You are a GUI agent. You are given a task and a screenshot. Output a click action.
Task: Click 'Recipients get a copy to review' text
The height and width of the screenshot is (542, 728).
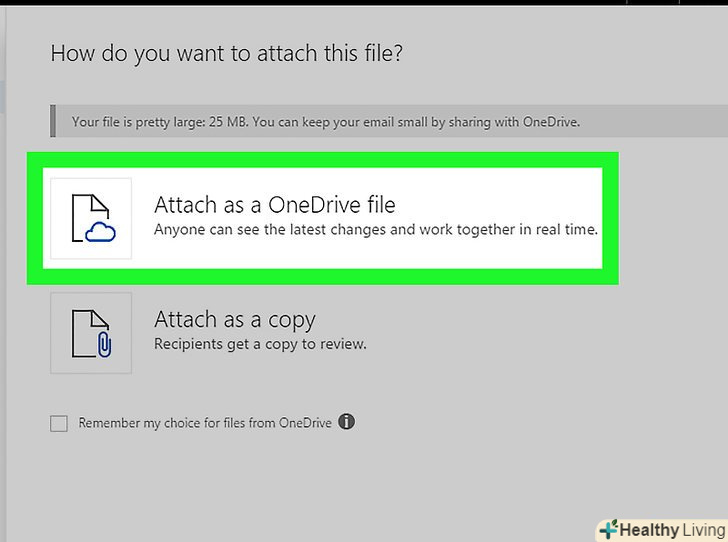point(260,344)
